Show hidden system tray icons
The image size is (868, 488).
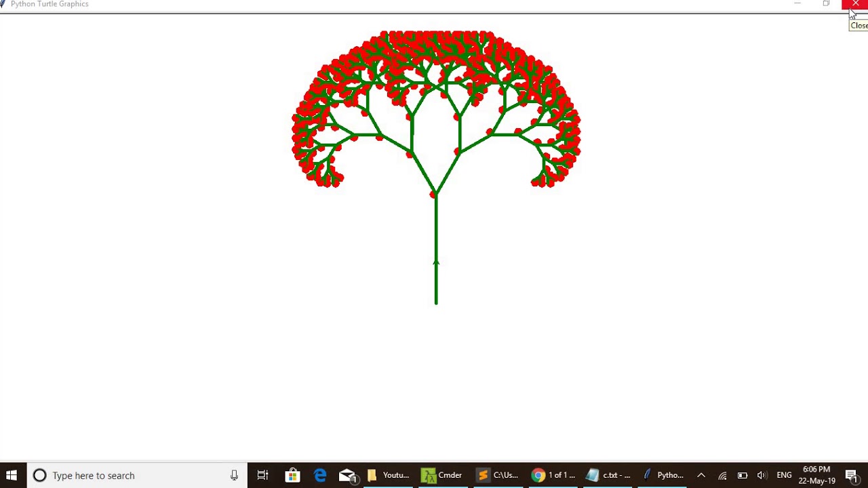[x=701, y=475]
